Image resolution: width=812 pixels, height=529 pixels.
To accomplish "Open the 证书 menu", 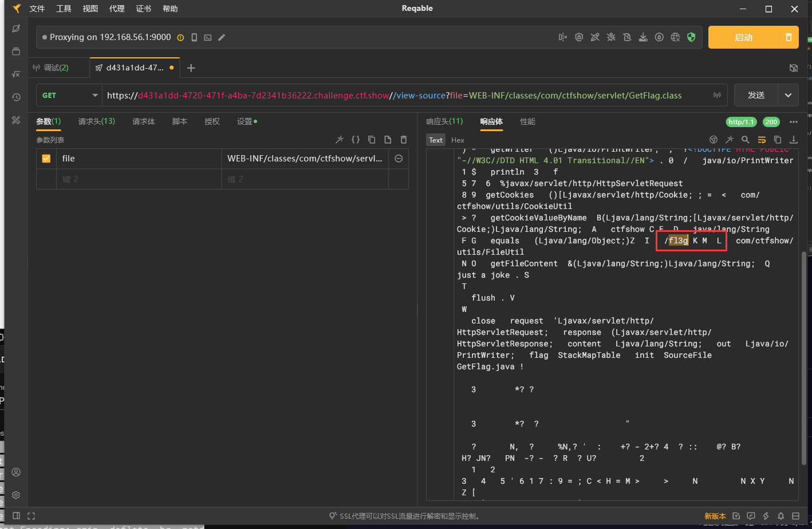I will click(144, 9).
